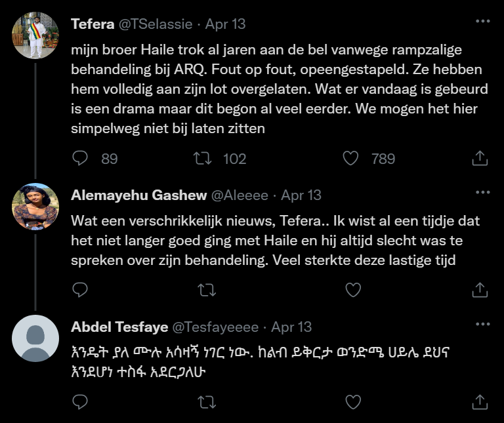The height and width of the screenshot is (423, 504).
Task: Retweet Abdel Tesfaye's Amharic tweet
Action: 206,401
